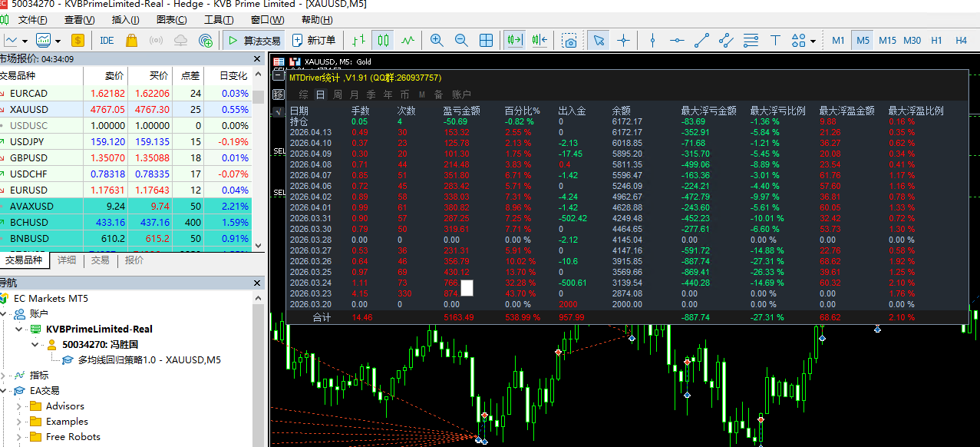This screenshot has height=447, width=980.
Task: Select the crosshair tool
Action: pyautogui.click(x=623, y=40)
